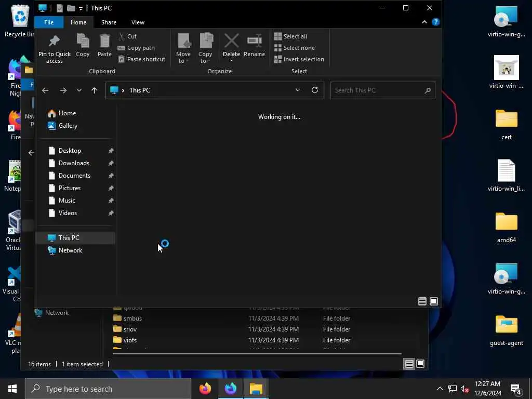Open amd64 folder on desktop
This screenshot has width=532, height=399.
506,228
